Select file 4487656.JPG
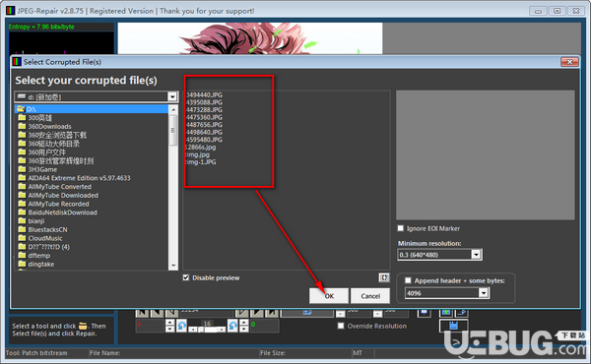This screenshot has height=364, width=591. pyautogui.click(x=204, y=125)
